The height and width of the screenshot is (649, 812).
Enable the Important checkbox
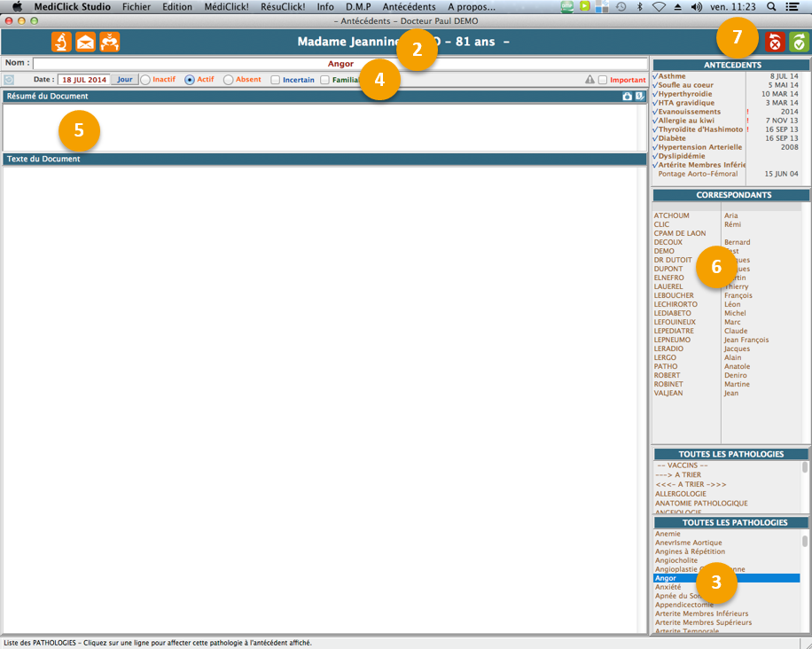coord(603,80)
